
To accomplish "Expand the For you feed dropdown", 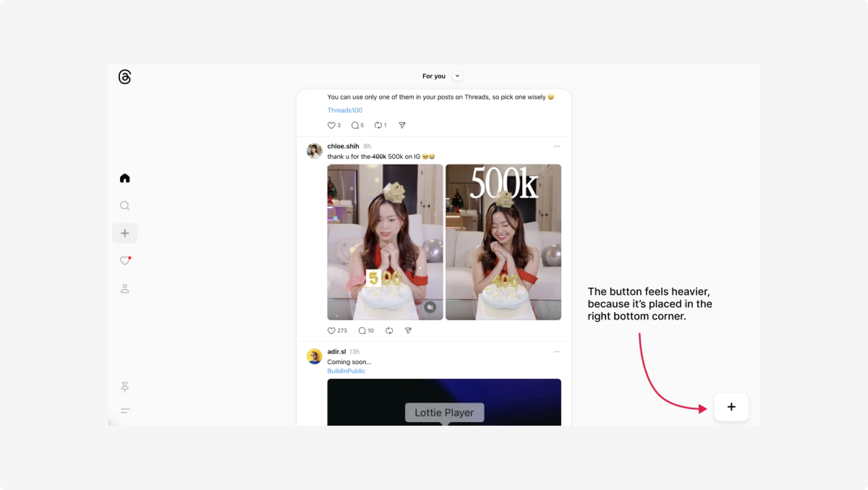I will coord(457,76).
